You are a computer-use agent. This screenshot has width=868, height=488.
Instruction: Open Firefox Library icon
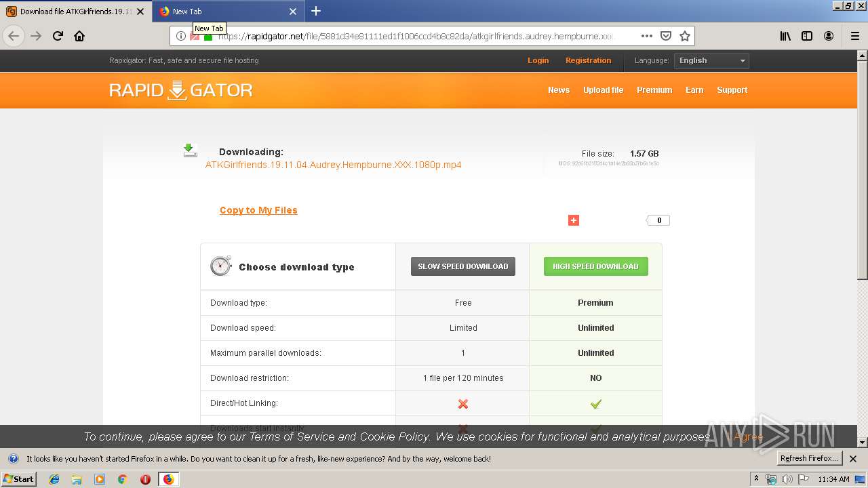tap(785, 36)
